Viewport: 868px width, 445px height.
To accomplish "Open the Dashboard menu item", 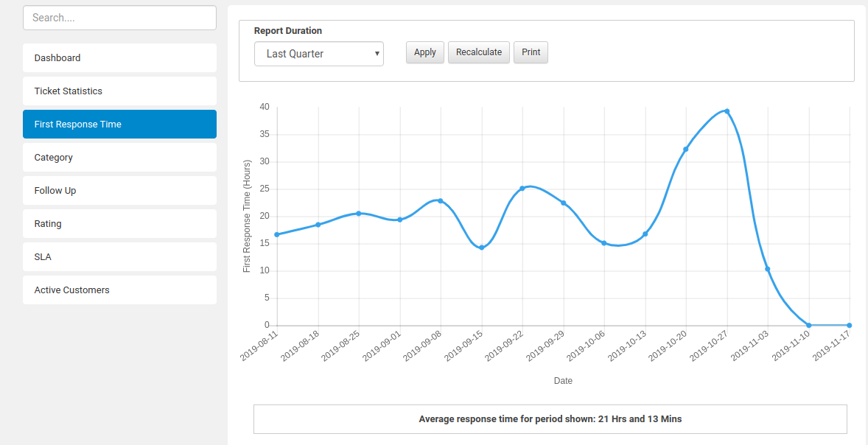I will (x=119, y=58).
